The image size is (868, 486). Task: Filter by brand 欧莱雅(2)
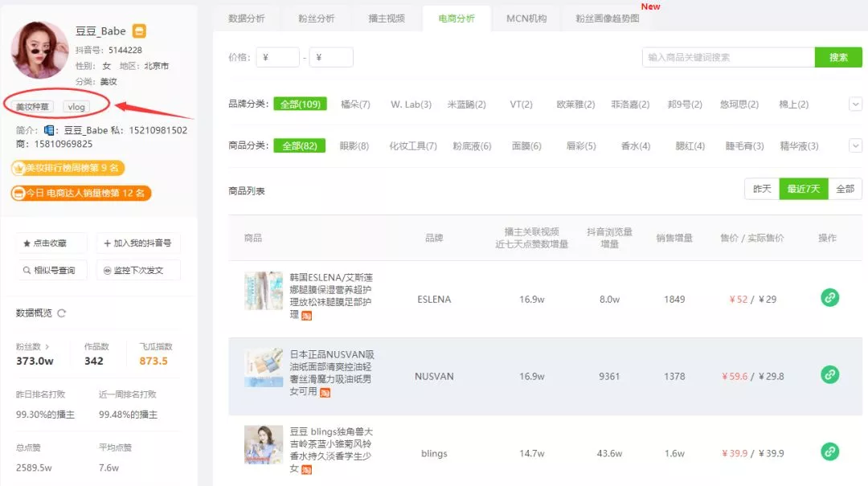point(575,104)
